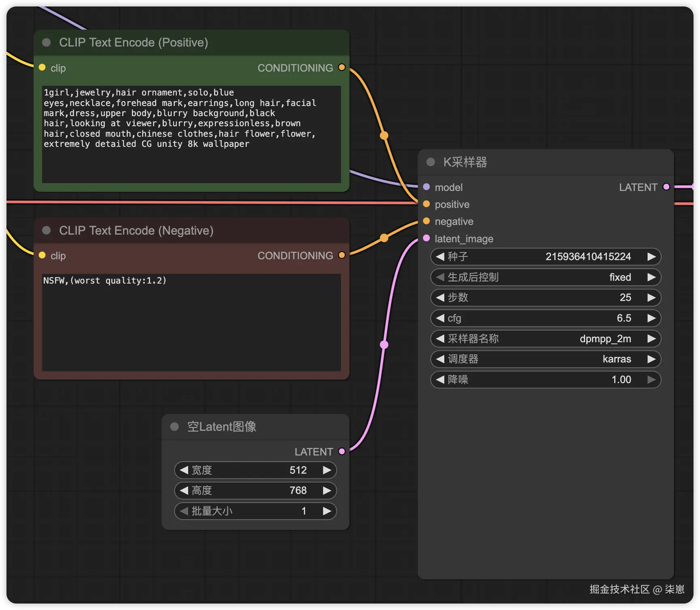Viewport: 700px width, 610px height.
Task: Decrease the 宽度 width value
Action: [184, 470]
